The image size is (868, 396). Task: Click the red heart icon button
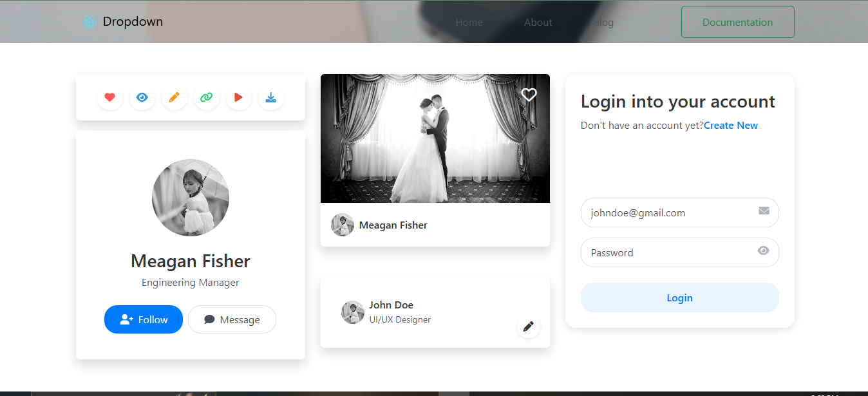pos(109,97)
